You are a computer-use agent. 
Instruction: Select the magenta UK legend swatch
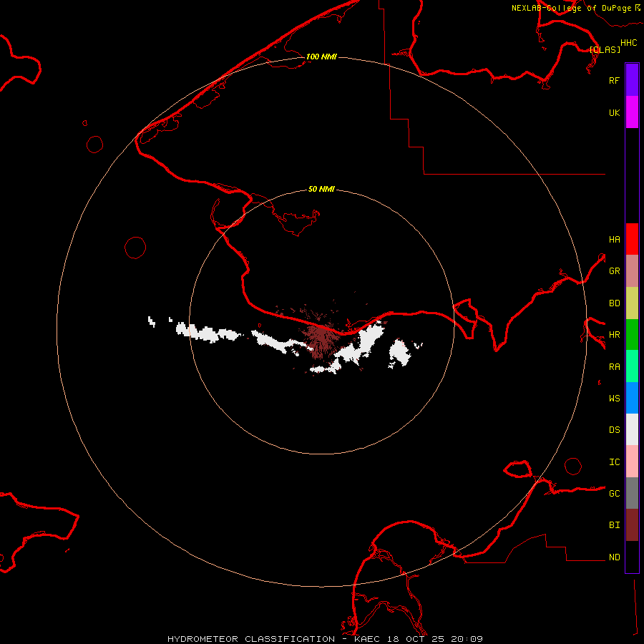tap(632, 112)
